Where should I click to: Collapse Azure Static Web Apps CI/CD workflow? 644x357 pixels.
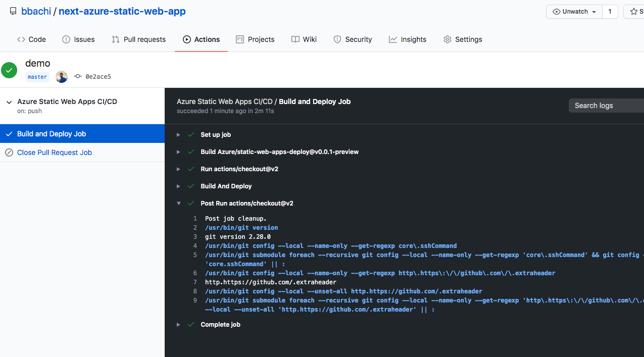point(9,102)
